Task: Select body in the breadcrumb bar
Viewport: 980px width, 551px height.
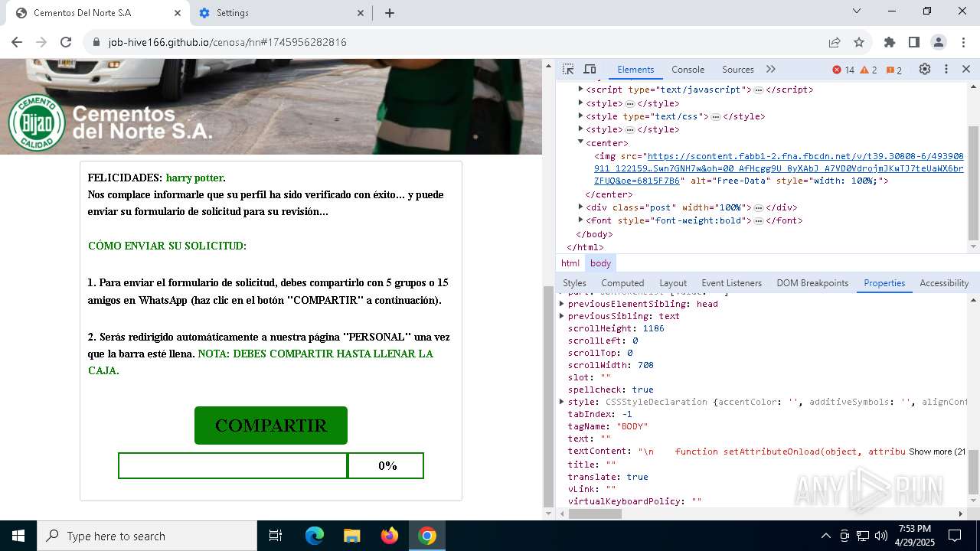Action: pyautogui.click(x=601, y=263)
